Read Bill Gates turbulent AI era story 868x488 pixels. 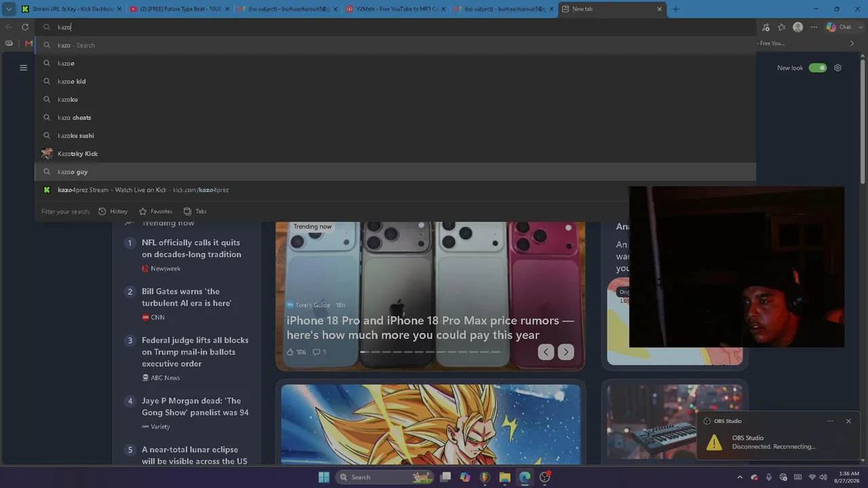pyautogui.click(x=186, y=297)
